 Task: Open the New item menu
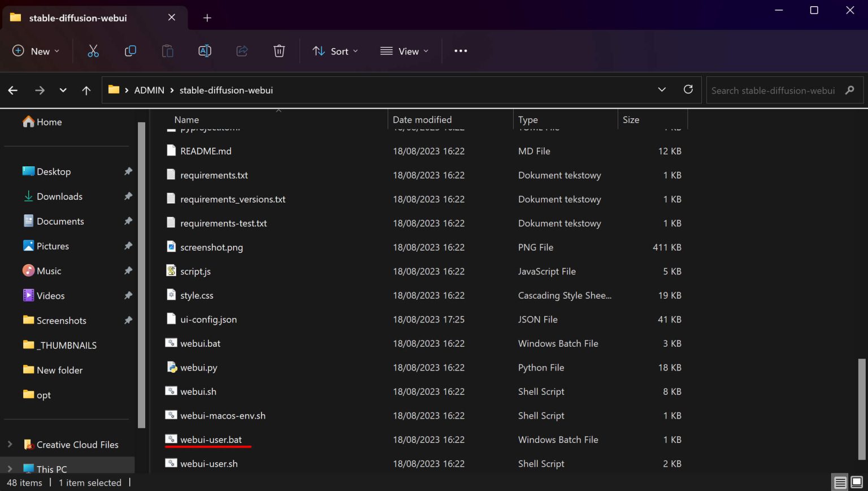(36, 51)
